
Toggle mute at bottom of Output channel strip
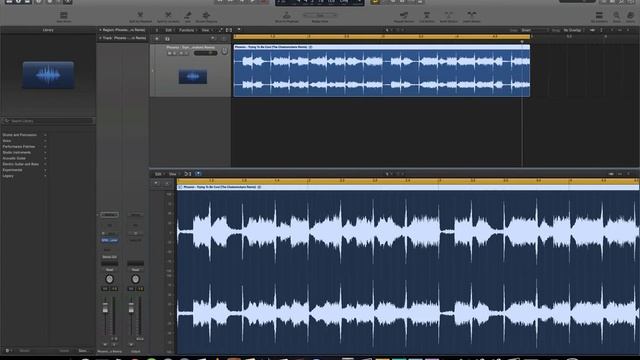click(131, 344)
